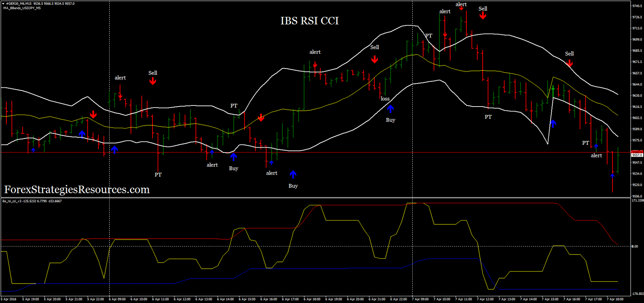The width and height of the screenshot is (644, 303).
Task: Click the large blue arrow beside the green cross candle
Action: [x=553, y=124]
